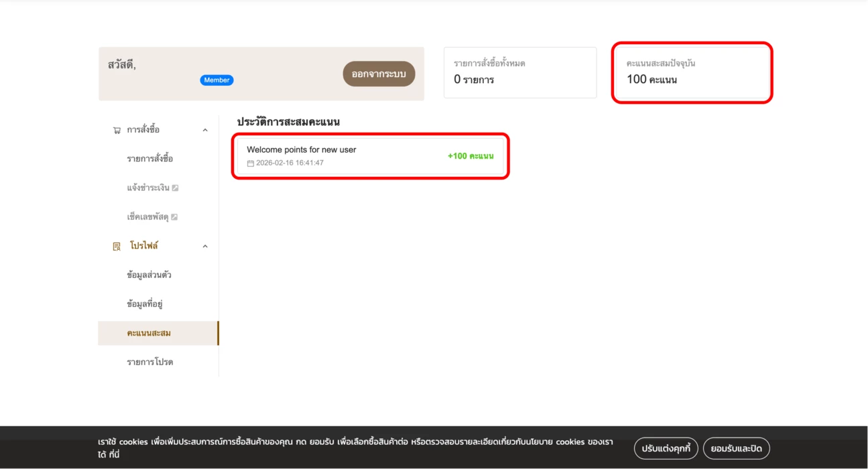The width and height of the screenshot is (868, 469).
Task: Click the profile icon beside โปรไฟล์
Action: pyautogui.click(x=117, y=247)
